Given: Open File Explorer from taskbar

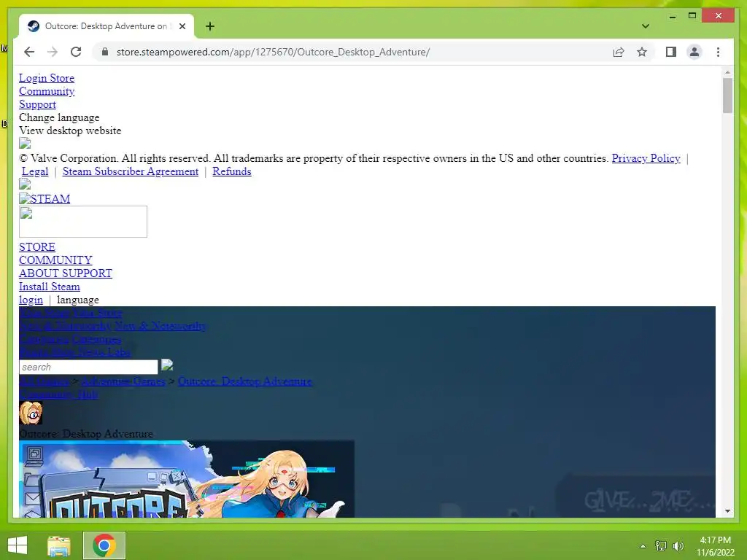Looking at the screenshot, I should click(58, 545).
